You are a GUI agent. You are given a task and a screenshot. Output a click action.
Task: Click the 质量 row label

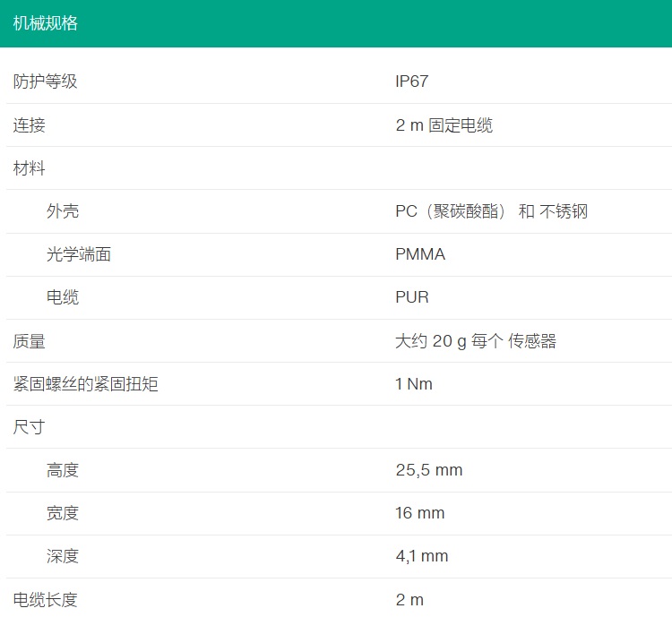click(x=29, y=341)
